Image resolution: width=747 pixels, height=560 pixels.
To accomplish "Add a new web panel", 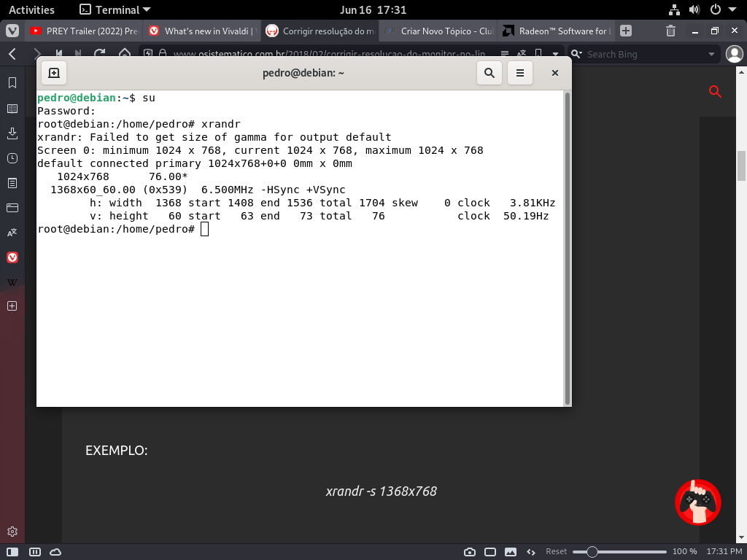I will click(x=12, y=306).
